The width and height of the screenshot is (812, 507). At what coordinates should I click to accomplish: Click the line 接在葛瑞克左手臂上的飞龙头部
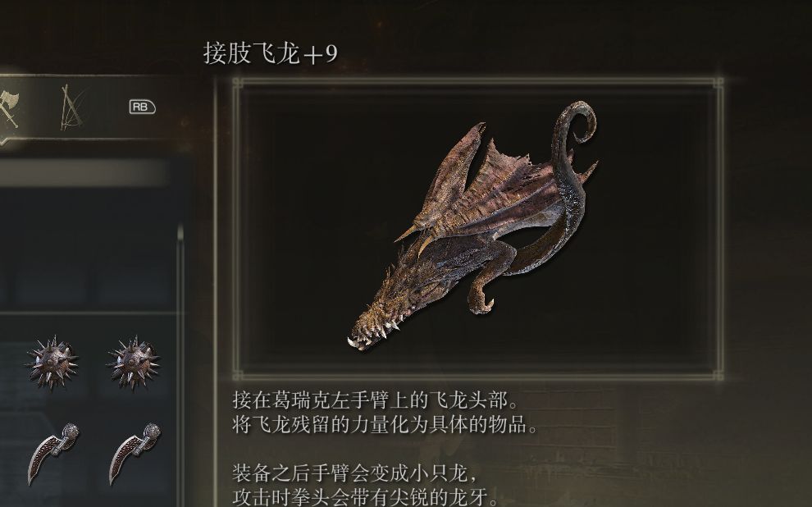[376, 400]
